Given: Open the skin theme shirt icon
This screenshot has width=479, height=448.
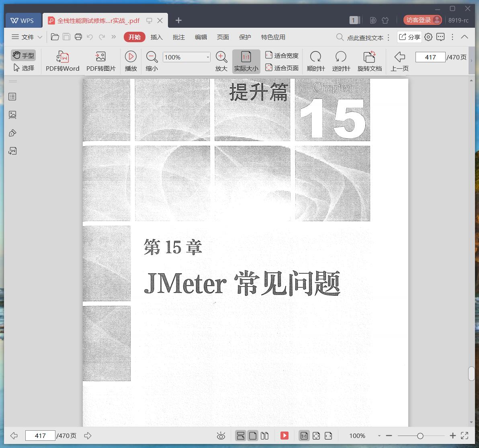Looking at the screenshot, I should [385, 20].
